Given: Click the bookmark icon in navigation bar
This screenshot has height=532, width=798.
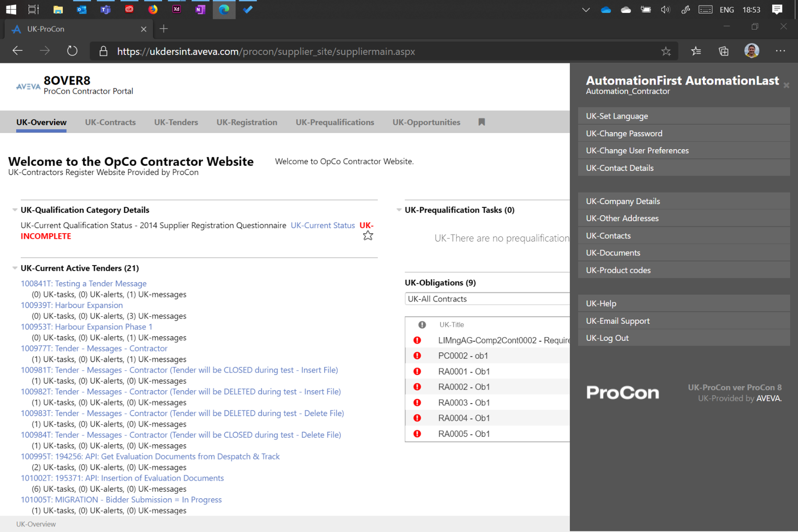Looking at the screenshot, I should 482,122.
